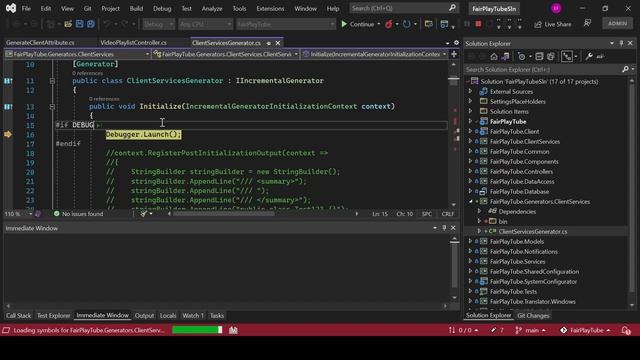Select ClientServicesGenerator.cs in Solution Explorer

533,231
